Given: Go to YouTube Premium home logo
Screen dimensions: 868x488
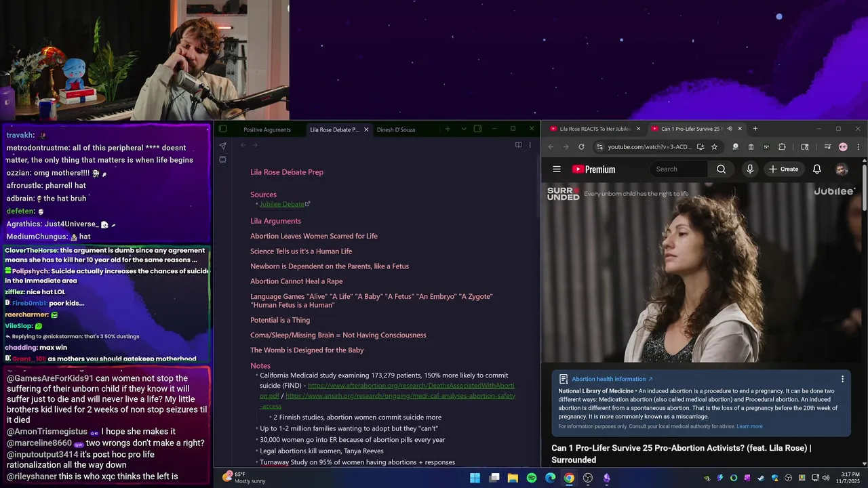Looking at the screenshot, I should tap(593, 169).
